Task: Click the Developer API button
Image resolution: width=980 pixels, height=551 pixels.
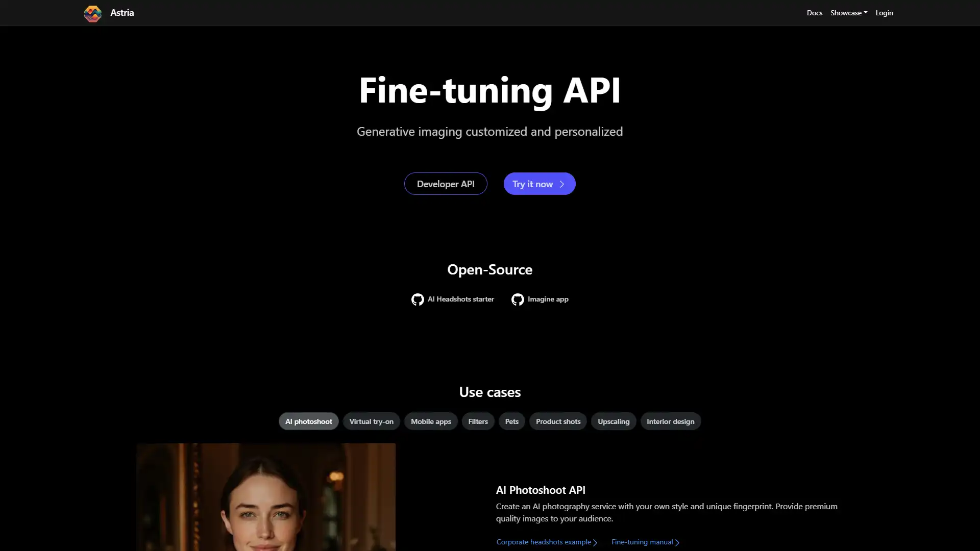Action: click(446, 184)
